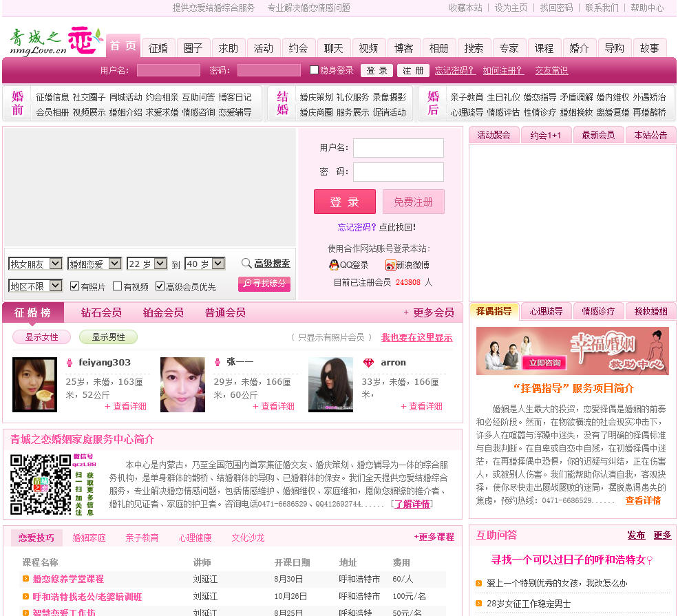This screenshot has width=678, height=616.
Task: Click the 我也要在这里显示 link
Action: (x=417, y=338)
